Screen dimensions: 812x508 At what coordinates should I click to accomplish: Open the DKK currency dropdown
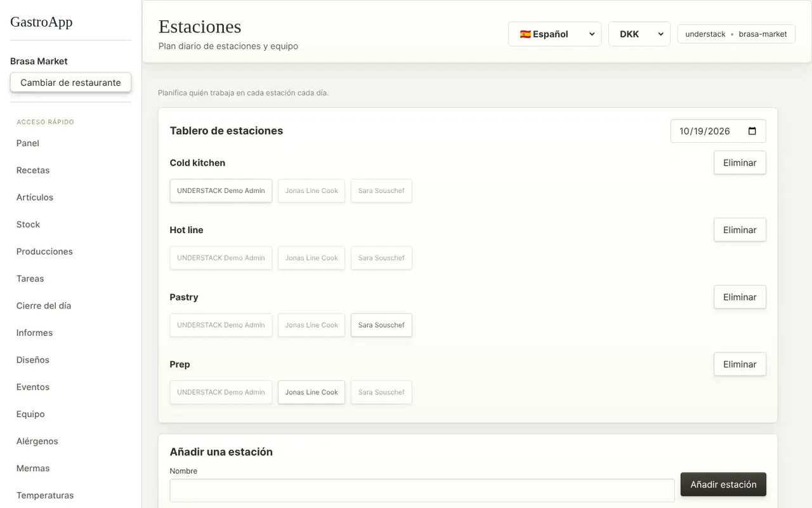point(639,34)
